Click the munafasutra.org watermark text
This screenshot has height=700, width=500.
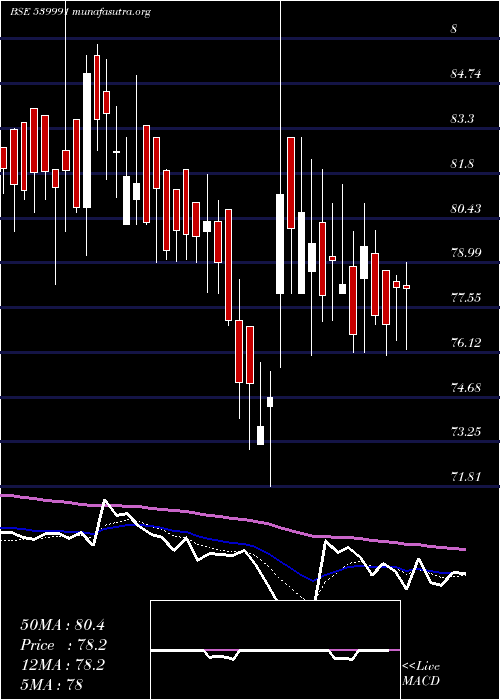111,12
